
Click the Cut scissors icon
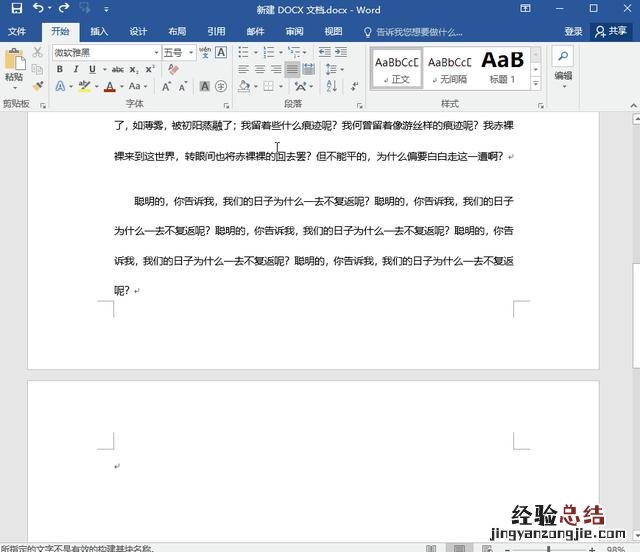[37, 52]
